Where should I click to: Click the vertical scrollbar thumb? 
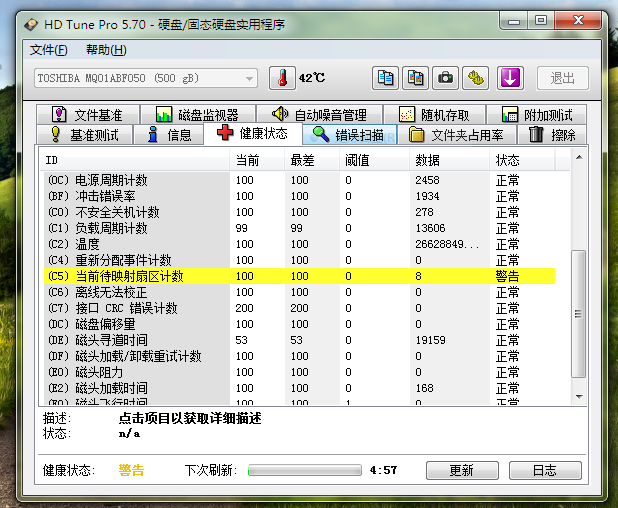[579, 314]
